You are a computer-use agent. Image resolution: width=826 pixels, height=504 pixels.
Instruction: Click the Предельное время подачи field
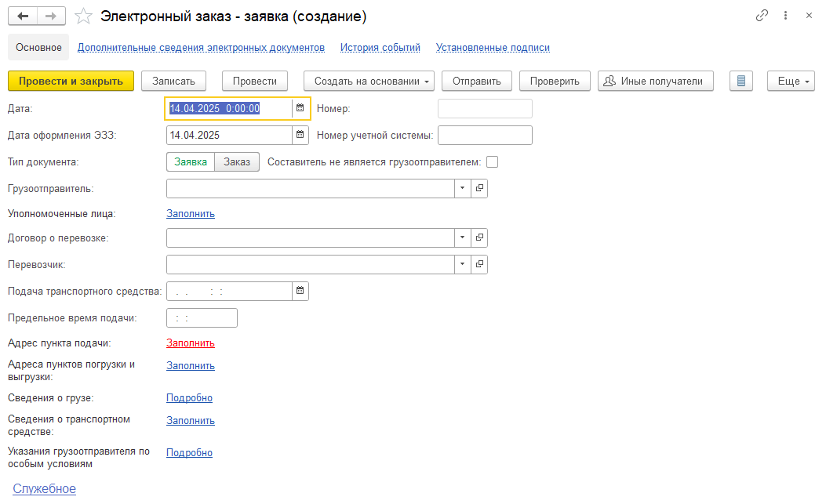click(x=202, y=317)
